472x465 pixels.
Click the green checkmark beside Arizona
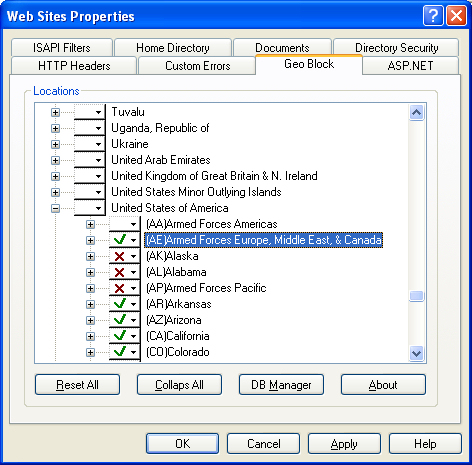pos(120,320)
